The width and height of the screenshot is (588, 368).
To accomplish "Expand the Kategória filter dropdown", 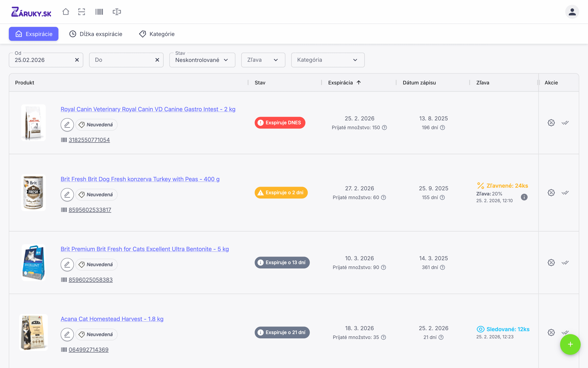I will [328, 60].
